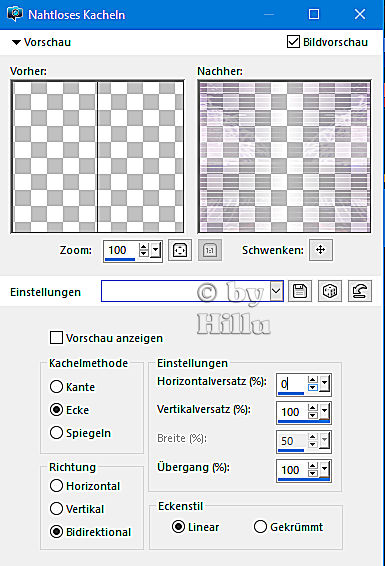Decrease Horizontalversatz with the down arrow
The height and width of the screenshot is (566, 385).
pos(312,387)
